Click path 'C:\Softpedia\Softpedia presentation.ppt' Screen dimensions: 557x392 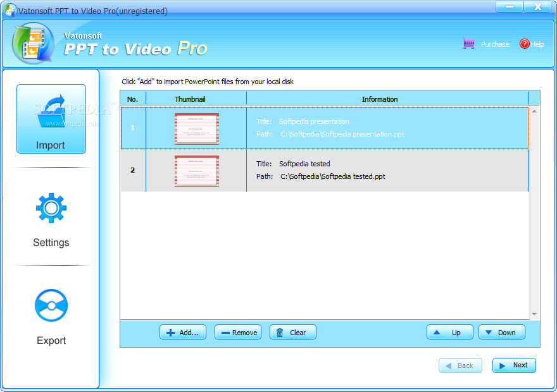(342, 134)
